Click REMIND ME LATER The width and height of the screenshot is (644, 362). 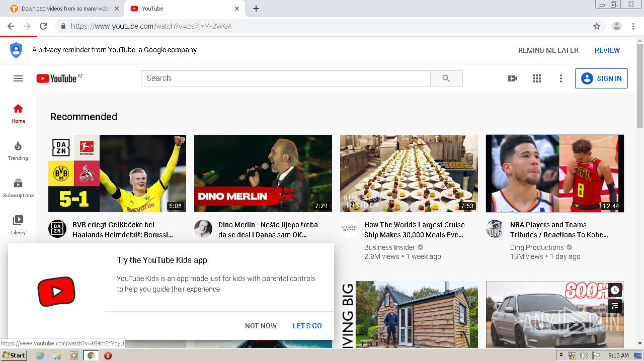pyautogui.click(x=548, y=50)
